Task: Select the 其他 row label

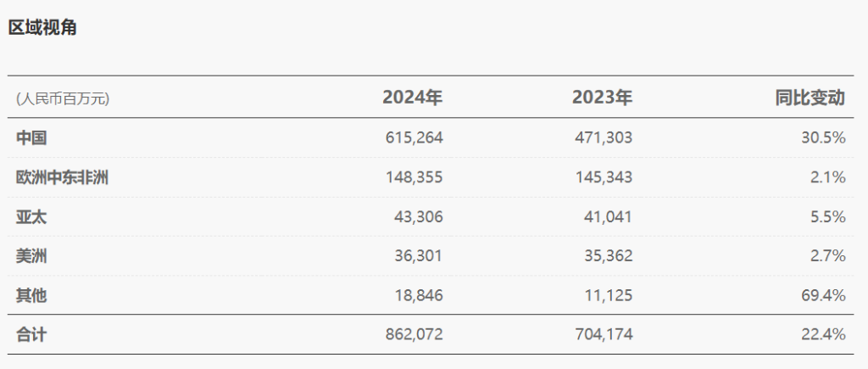Action: click(31, 295)
